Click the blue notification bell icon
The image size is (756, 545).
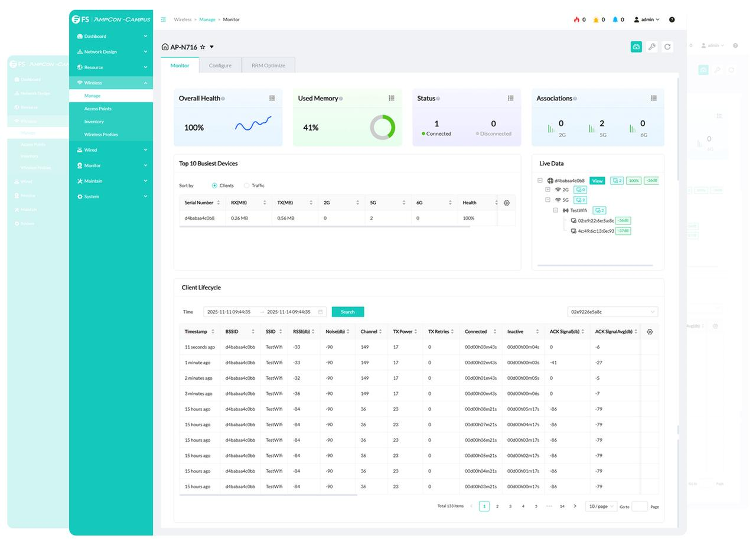[615, 19]
